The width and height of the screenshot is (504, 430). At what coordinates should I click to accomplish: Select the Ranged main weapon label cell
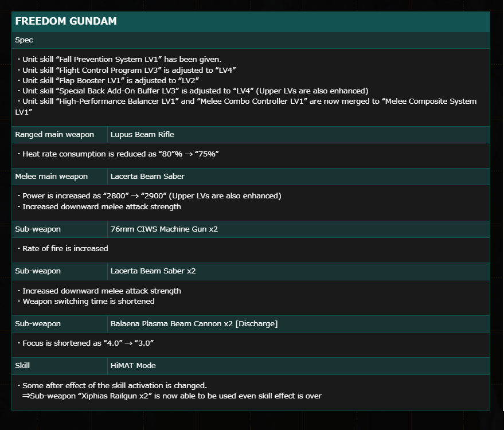click(x=60, y=135)
